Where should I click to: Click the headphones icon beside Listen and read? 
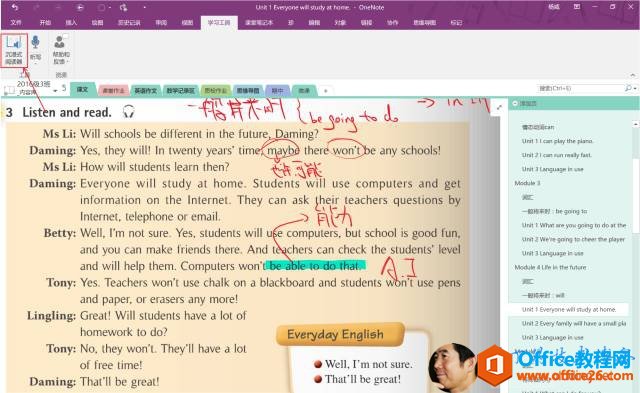coord(129,111)
